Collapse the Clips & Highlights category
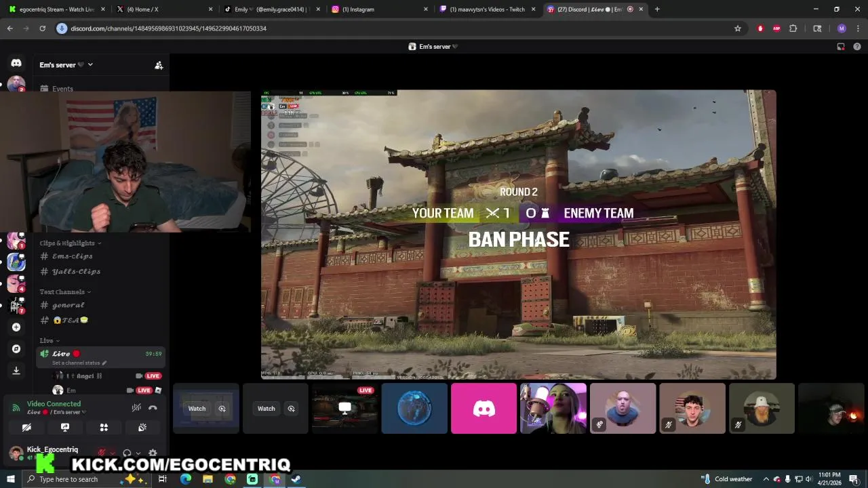 pos(70,243)
